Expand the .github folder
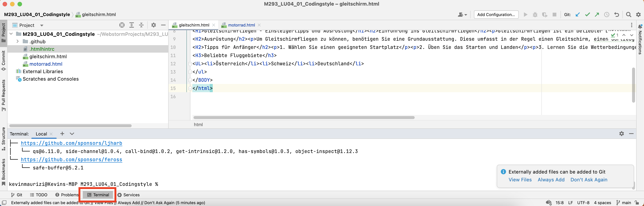Viewport: 644px width, 206px height. (18, 41)
